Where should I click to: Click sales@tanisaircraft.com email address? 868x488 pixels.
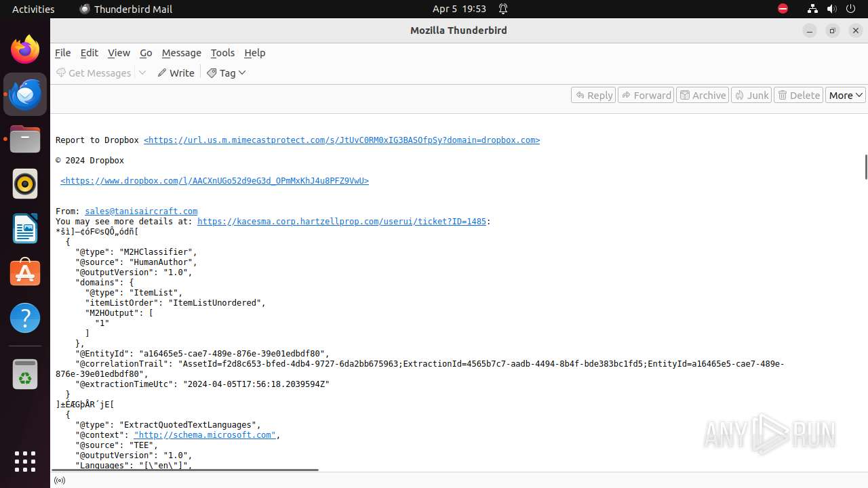pos(141,211)
